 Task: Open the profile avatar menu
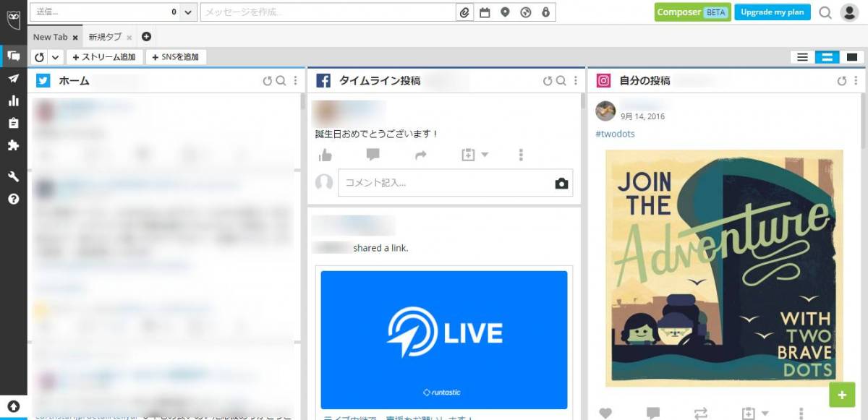(849, 12)
